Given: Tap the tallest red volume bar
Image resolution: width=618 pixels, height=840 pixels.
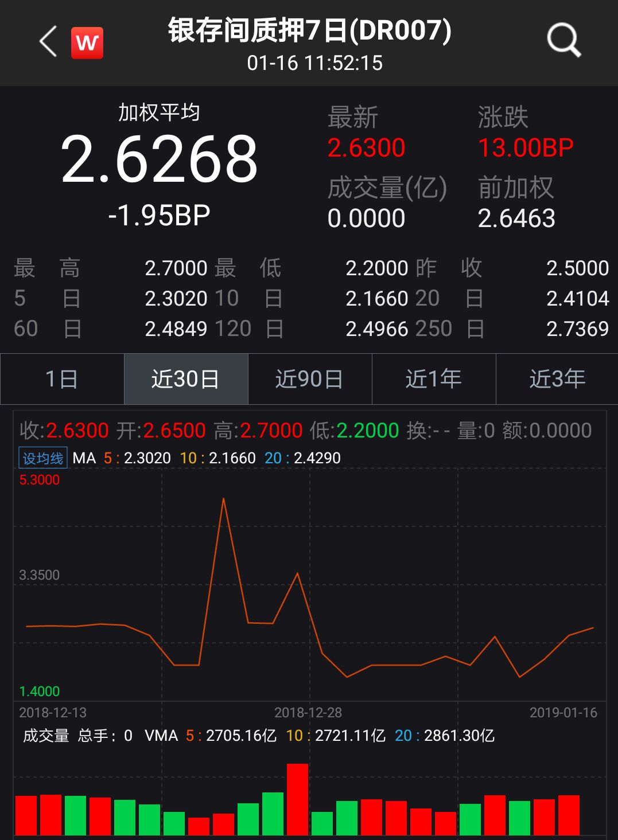Looking at the screenshot, I should coord(297,799).
